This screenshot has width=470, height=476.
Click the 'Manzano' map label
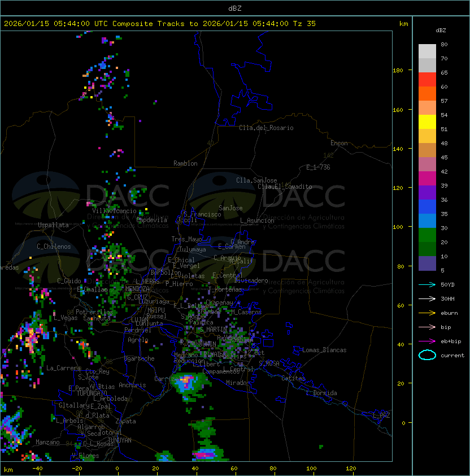point(47,442)
